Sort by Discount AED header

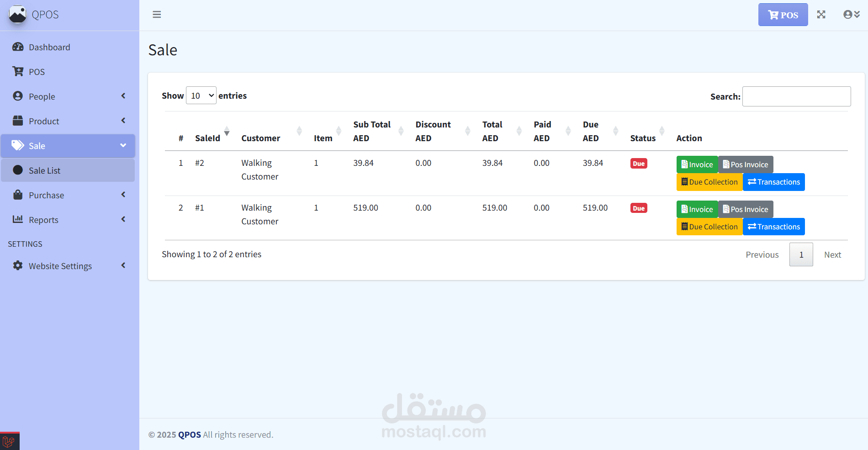[442, 131]
